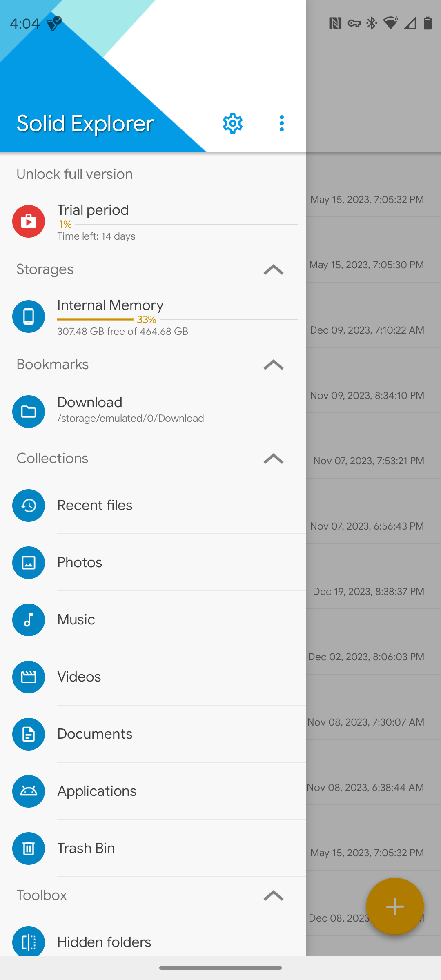This screenshot has height=980, width=441.
Task: Open settings via the gear icon
Action: tap(232, 123)
